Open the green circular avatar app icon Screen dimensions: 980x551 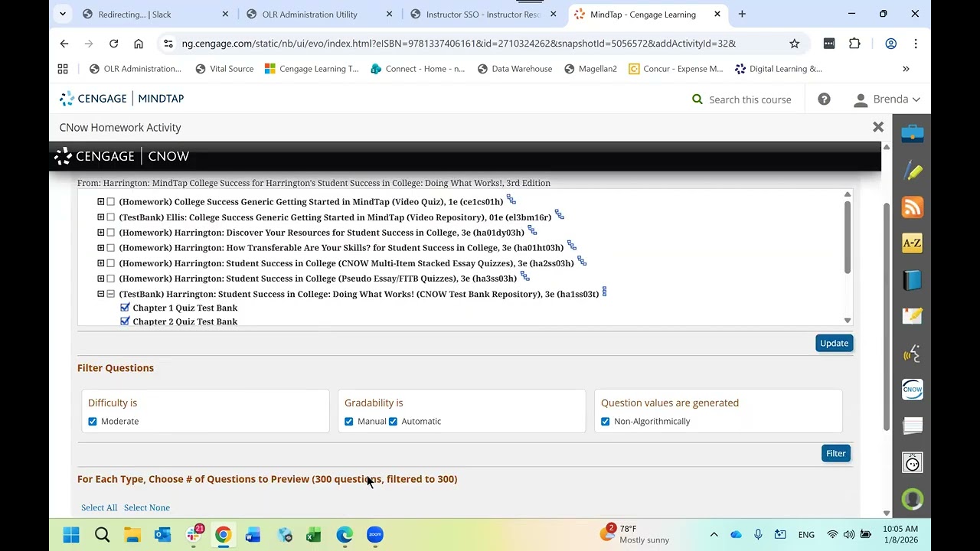tap(912, 499)
